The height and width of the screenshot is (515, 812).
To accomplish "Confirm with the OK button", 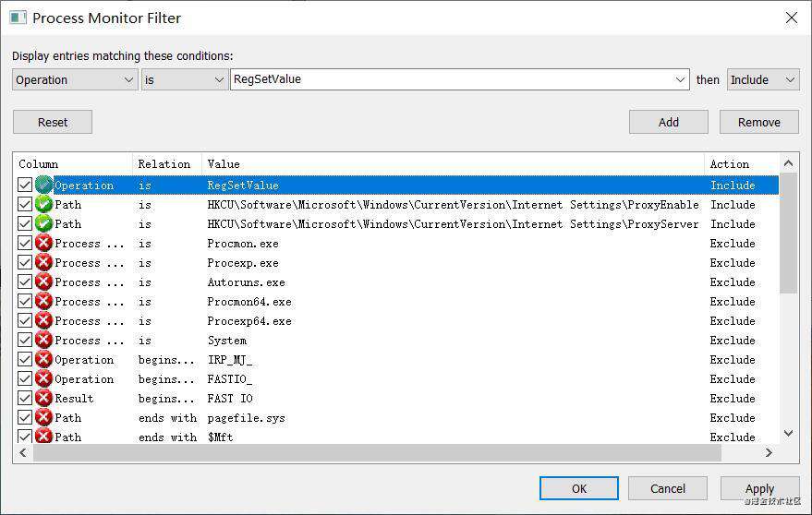I will click(x=579, y=488).
